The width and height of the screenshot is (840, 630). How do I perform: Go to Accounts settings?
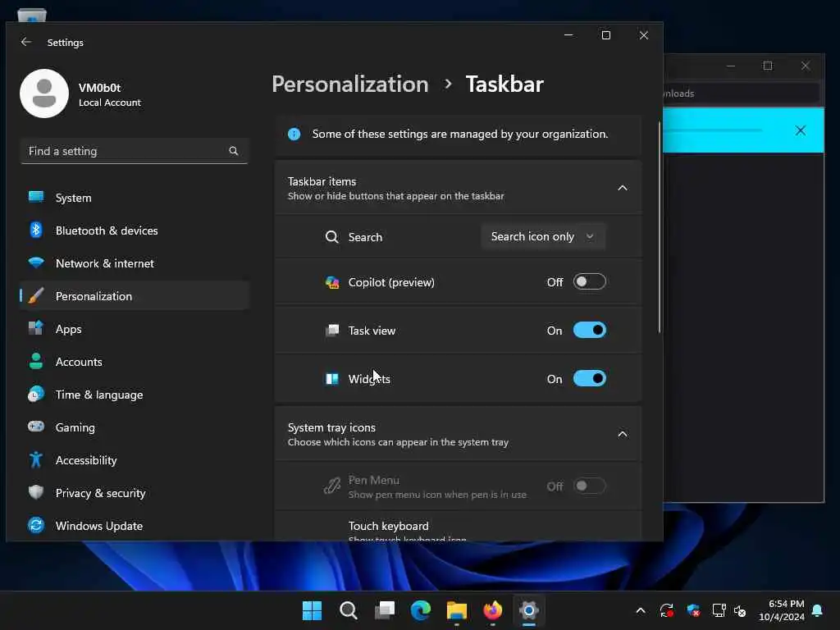[135, 362]
